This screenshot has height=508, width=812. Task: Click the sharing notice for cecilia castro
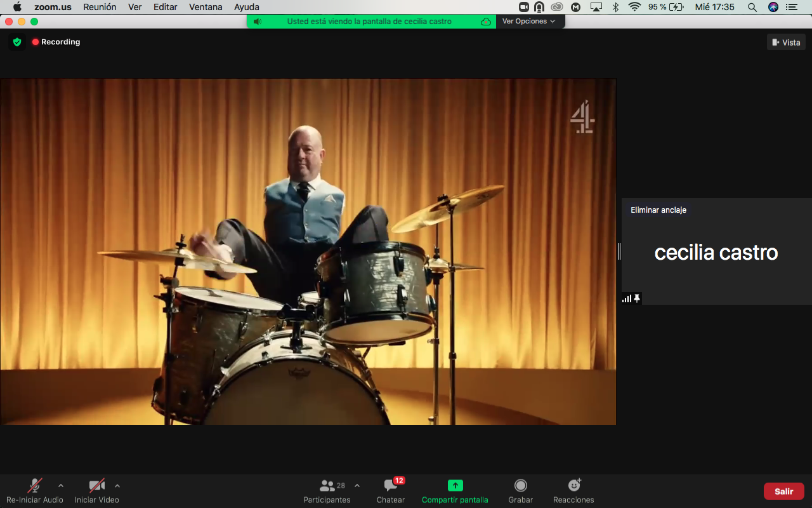point(369,22)
